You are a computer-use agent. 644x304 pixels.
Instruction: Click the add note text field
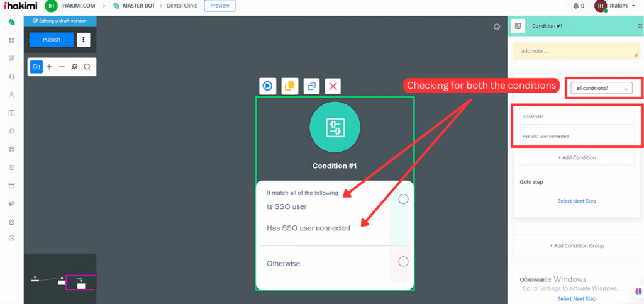pyautogui.click(x=576, y=51)
